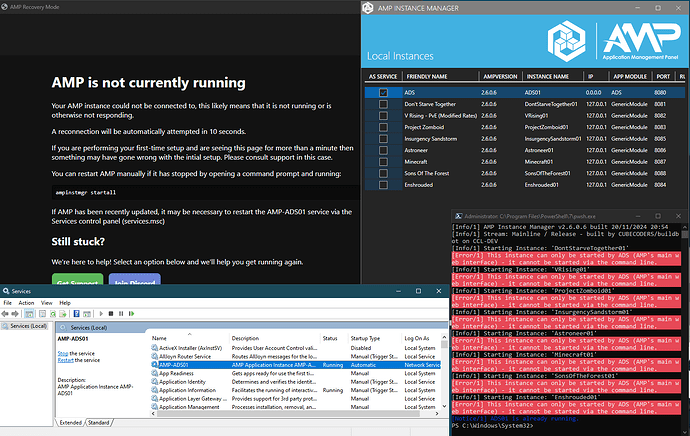This screenshot has height=436, width=690.
Task: Click the AMP cube logo in header
Action: click(566, 41)
